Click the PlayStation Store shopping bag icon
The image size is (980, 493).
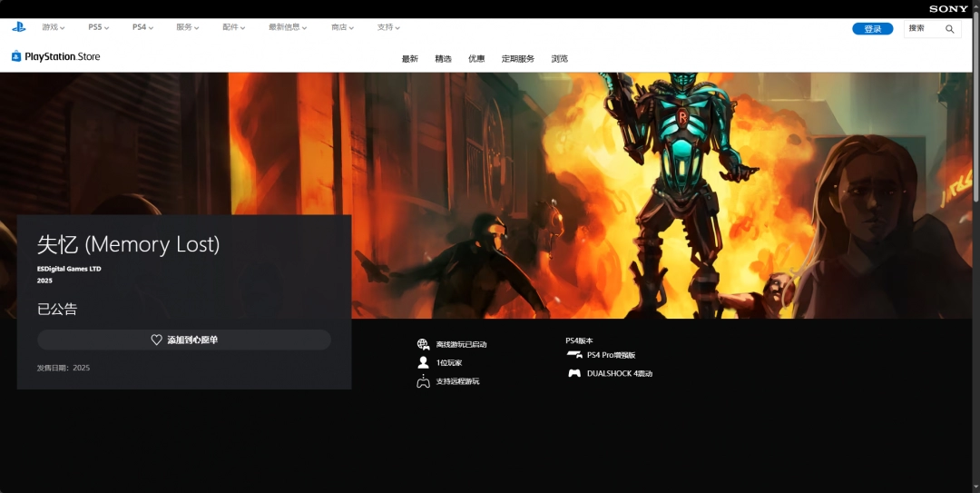16,56
